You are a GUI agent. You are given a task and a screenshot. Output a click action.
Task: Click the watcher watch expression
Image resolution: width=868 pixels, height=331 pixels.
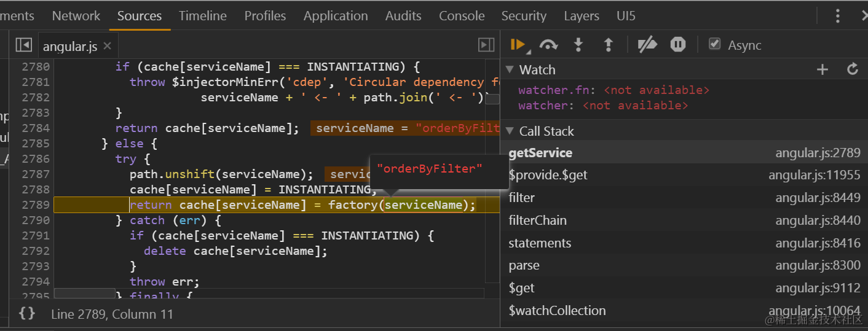click(602, 106)
